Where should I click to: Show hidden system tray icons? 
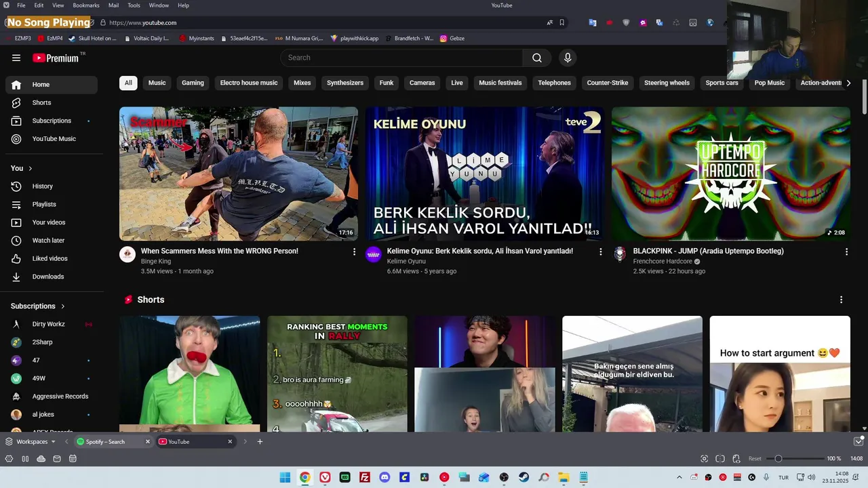(679, 477)
